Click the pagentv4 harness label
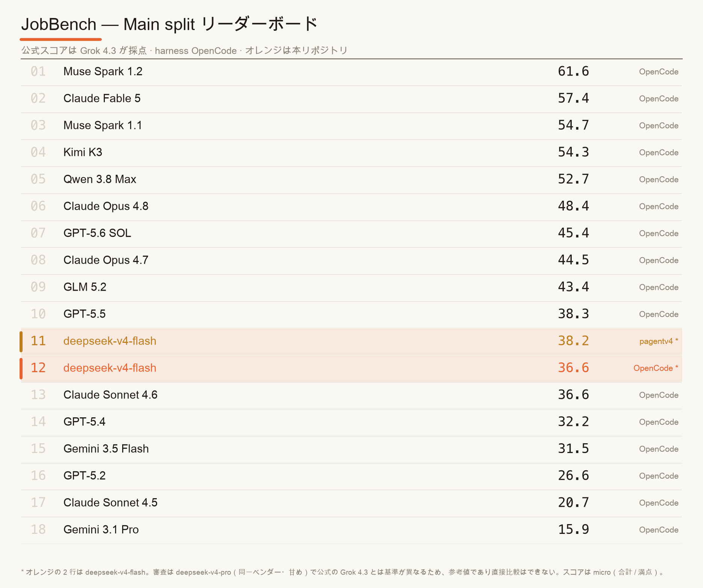Image resolution: width=703 pixels, height=588 pixels. point(659,341)
